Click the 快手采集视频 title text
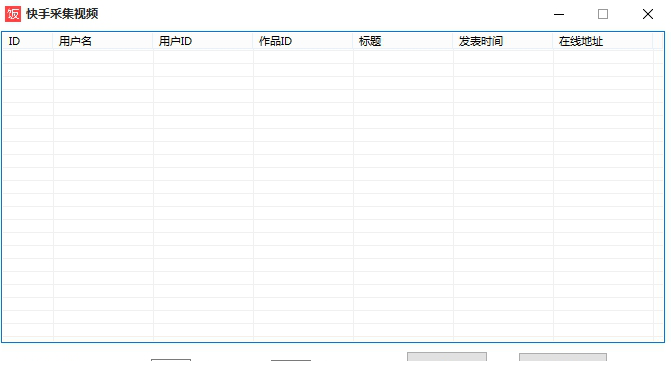Screen dimensions: 671x375 pos(62,14)
